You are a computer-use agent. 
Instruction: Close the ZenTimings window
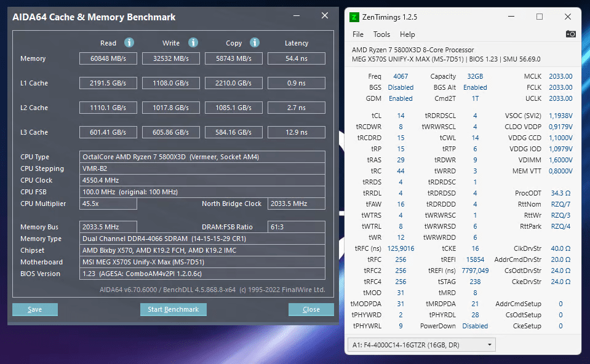(568, 17)
